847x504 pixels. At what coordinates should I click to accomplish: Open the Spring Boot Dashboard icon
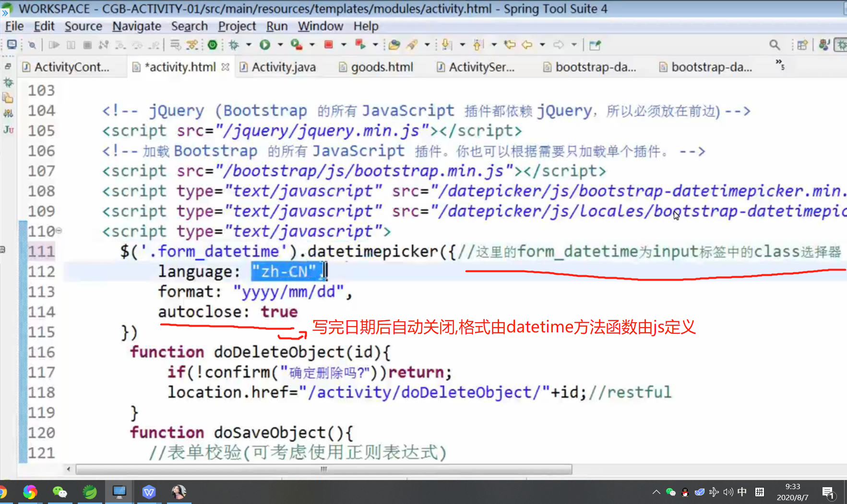coord(213,45)
